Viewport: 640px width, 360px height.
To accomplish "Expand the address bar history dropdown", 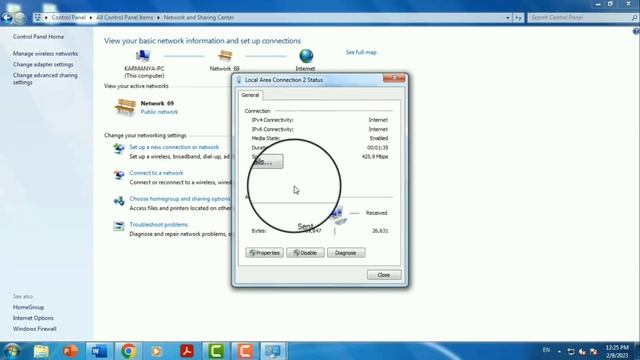I will pyautogui.click(x=508, y=18).
